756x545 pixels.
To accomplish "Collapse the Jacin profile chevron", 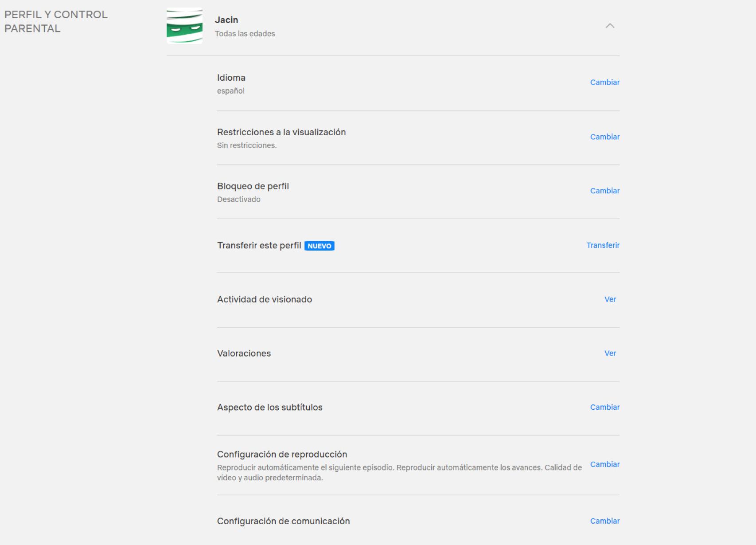I will point(610,26).
